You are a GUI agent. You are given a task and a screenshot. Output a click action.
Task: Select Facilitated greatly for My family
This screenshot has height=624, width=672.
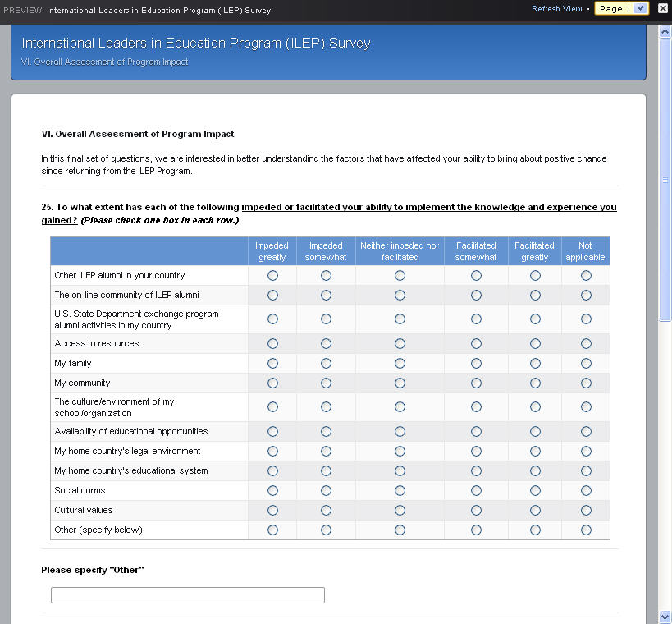tap(535, 363)
